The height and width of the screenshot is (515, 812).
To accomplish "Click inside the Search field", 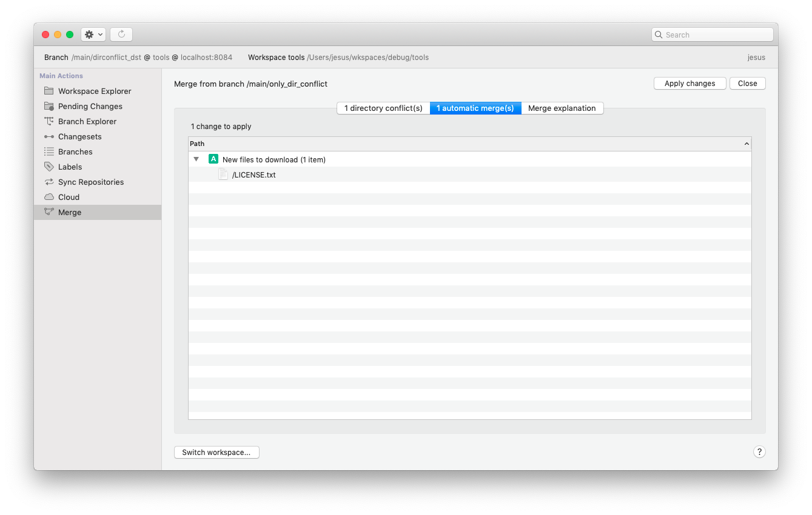I will point(712,35).
